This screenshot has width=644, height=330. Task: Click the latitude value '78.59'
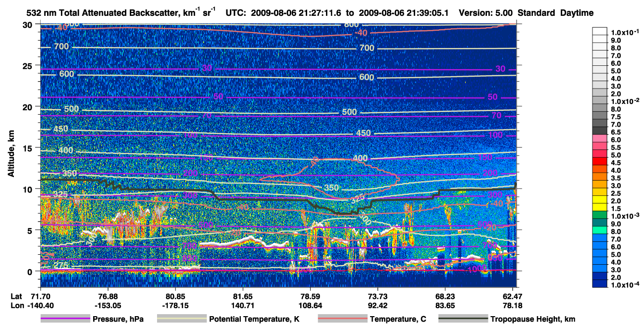(x=310, y=296)
